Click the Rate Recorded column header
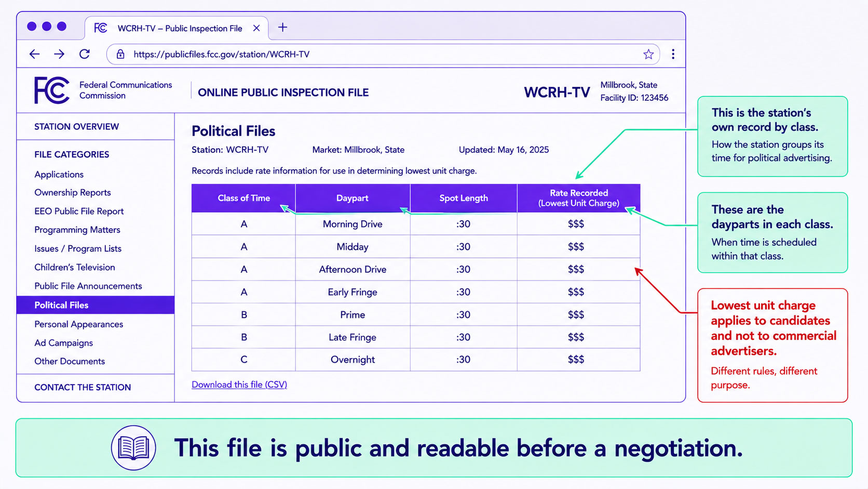Screen dimensions: 868x489 click(579, 198)
